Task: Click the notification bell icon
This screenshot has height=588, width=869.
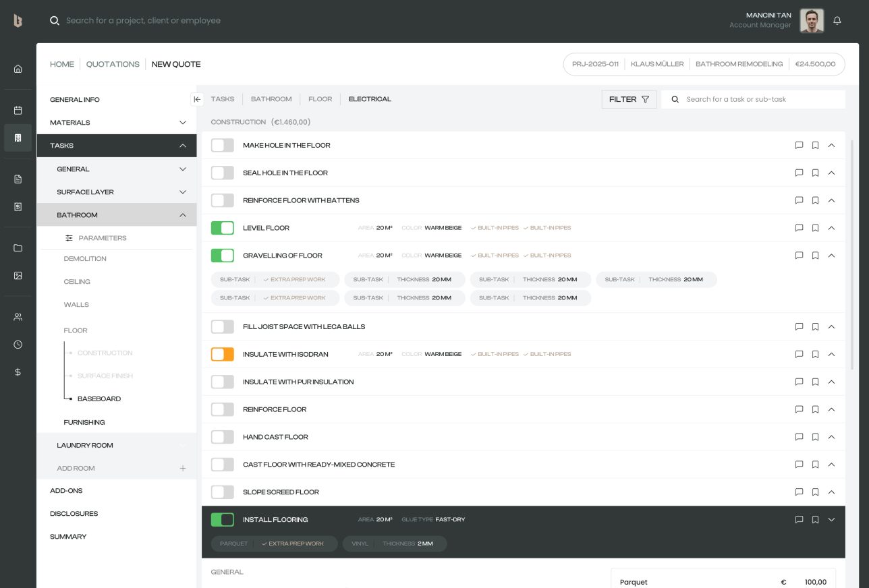Action: (x=837, y=21)
